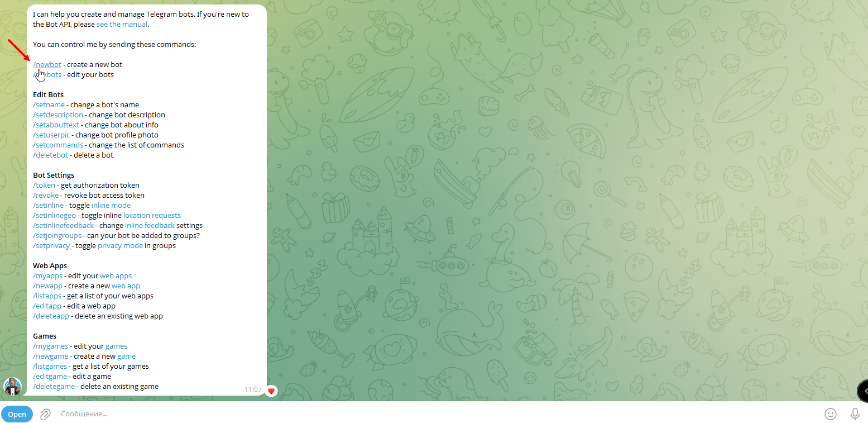Click the paperclip attach file icon

[45, 414]
